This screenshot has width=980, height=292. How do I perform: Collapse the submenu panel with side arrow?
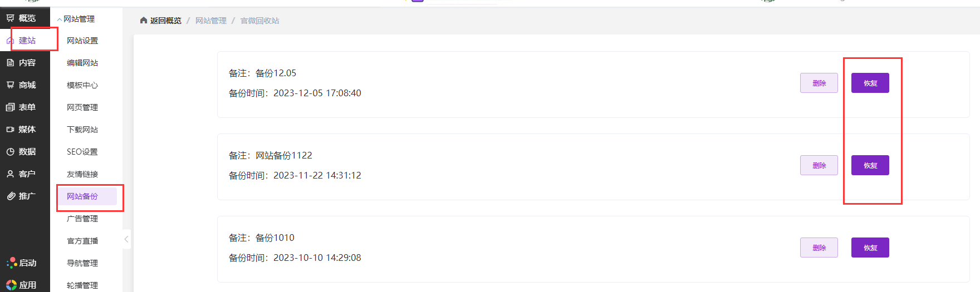(126, 239)
